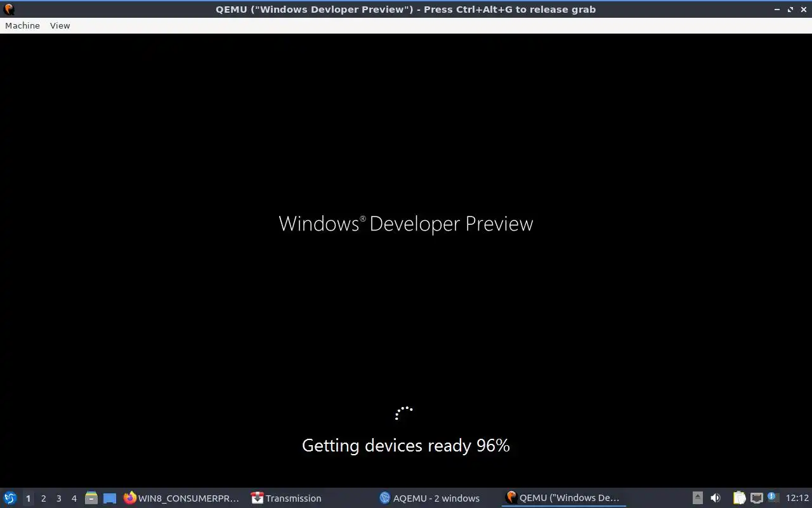
Task: Click the 12:12 clock
Action: coord(797,498)
